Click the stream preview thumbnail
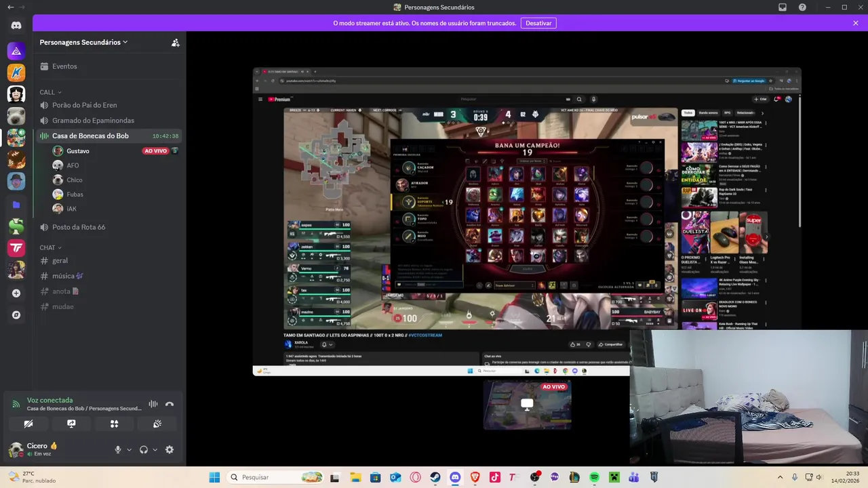 tap(527, 405)
